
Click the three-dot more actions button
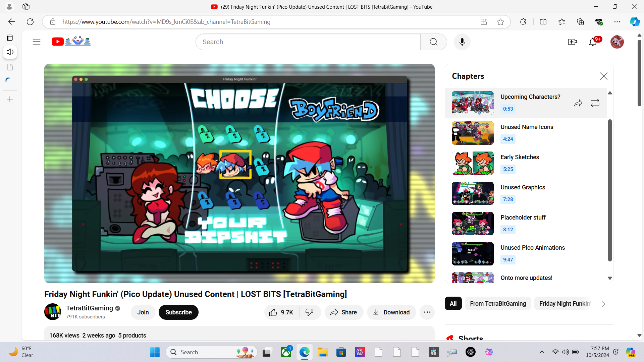coord(427,312)
